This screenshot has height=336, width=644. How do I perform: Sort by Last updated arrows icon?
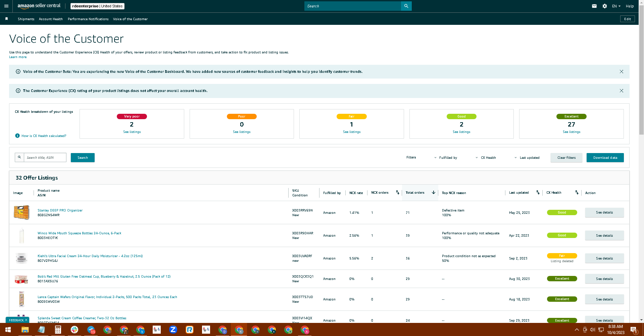pos(538,192)
